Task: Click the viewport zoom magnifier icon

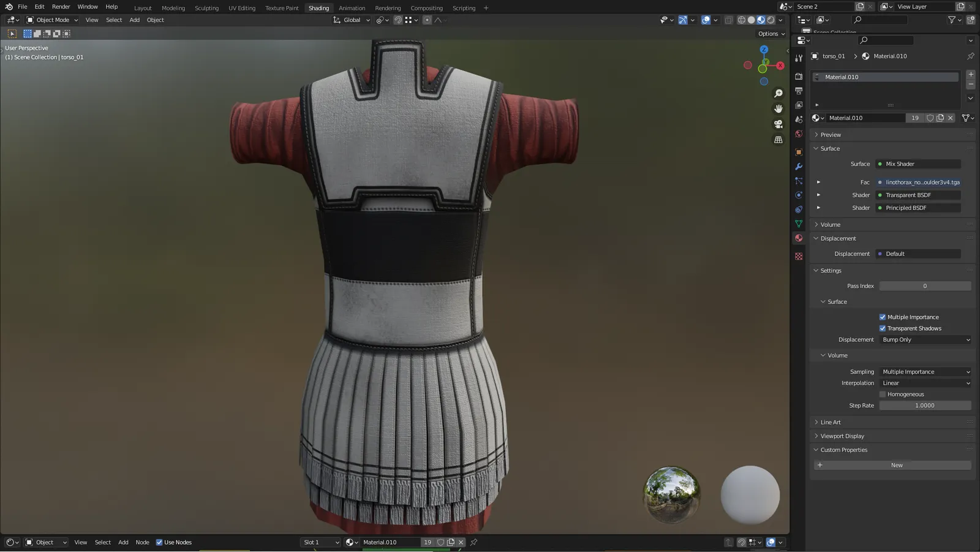Action: [x=778, y=94]
